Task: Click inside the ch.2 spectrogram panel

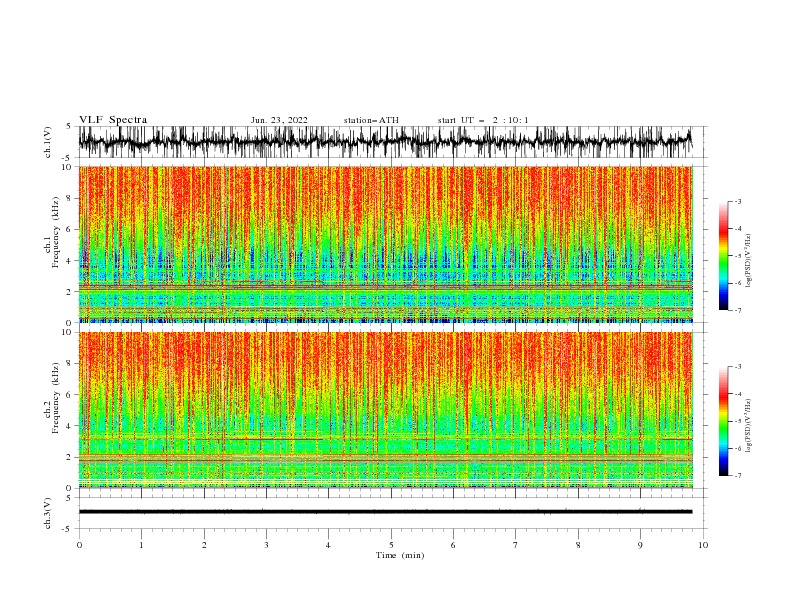Action: point(385,410)
